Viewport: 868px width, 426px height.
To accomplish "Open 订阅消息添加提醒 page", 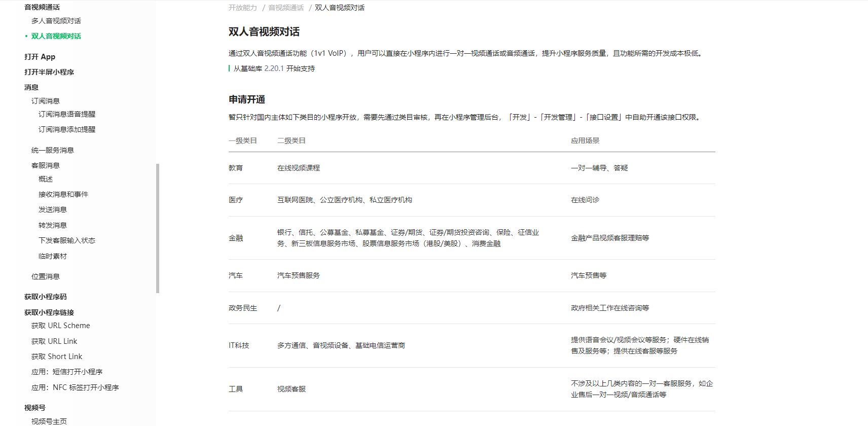I will point(67,129).
